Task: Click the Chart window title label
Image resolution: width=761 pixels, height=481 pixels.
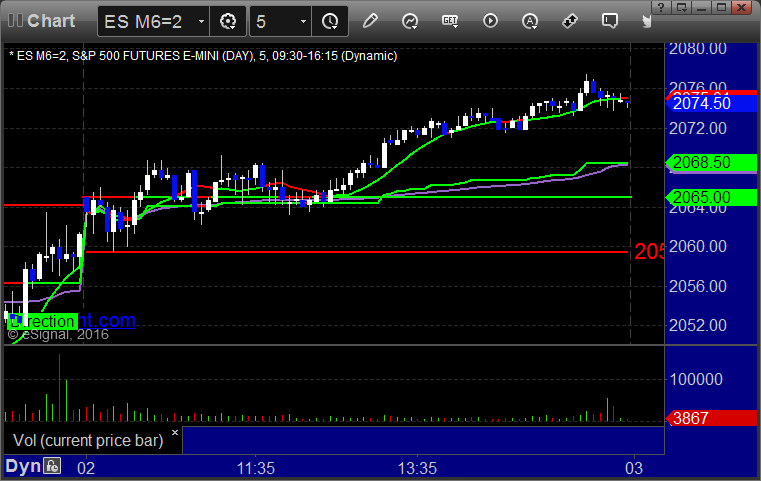Action: [x=51, y=21]
